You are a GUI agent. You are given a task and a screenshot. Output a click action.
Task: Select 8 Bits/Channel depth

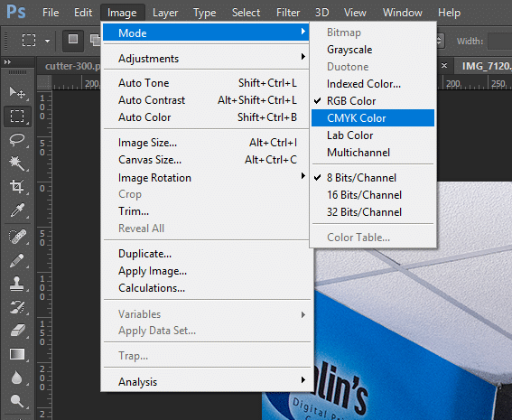[x=373, y=178]
